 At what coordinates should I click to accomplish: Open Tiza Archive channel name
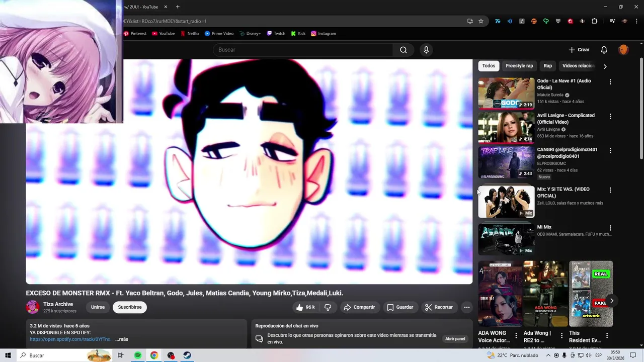point(58,304)
